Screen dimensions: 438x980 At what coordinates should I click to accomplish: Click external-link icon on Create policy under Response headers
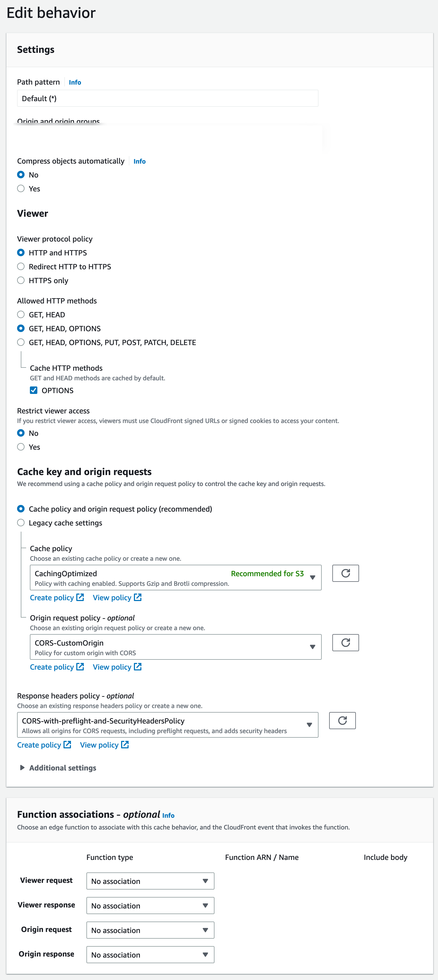pyautogui.click(x=67, y=745)
